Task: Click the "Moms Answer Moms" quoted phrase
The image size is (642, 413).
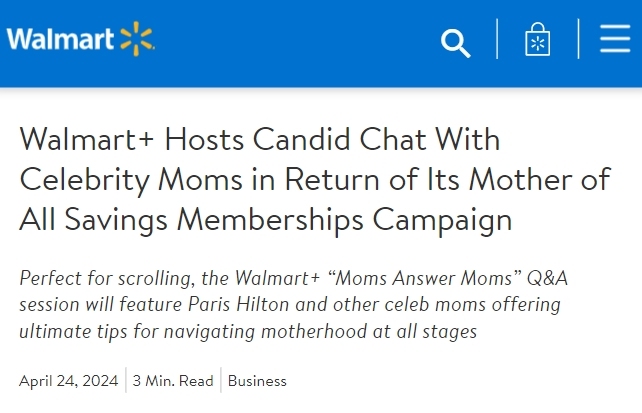Action: [x=425, y=278]
